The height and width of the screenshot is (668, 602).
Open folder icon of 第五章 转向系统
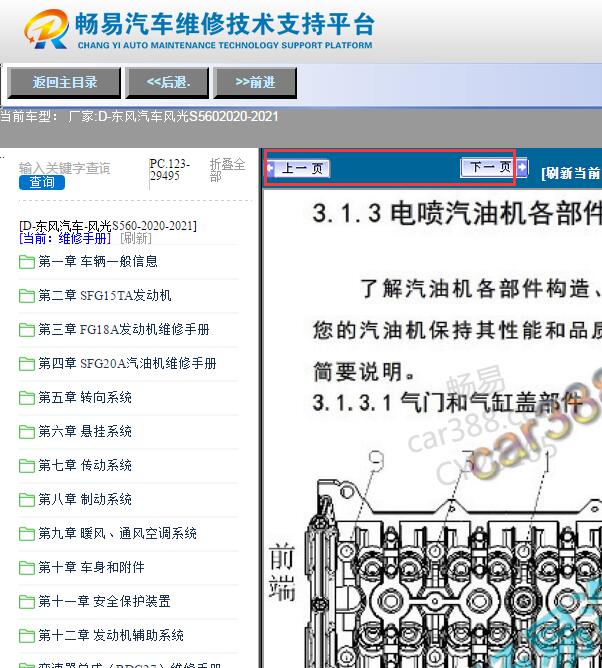coord(26,398)
